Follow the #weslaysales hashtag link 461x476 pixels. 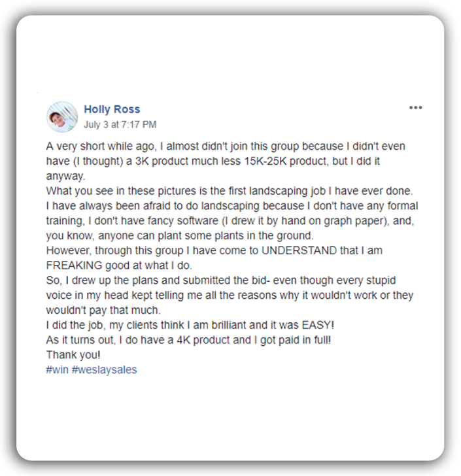105,369
